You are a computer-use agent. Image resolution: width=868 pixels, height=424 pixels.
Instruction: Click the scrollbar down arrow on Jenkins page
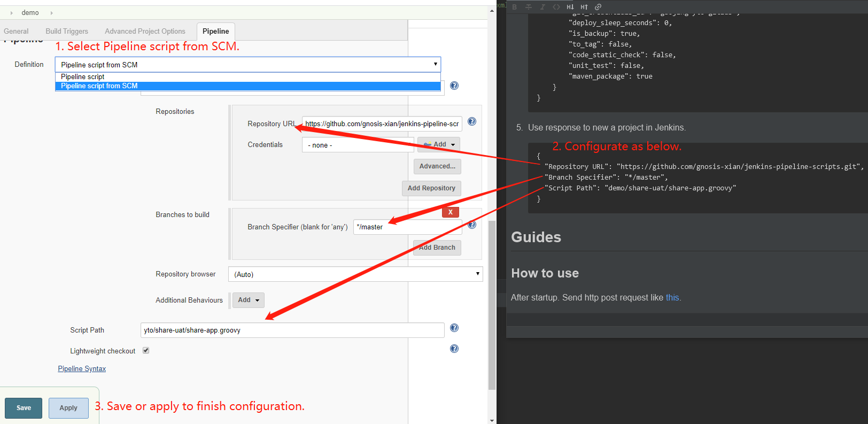point(492,420)
